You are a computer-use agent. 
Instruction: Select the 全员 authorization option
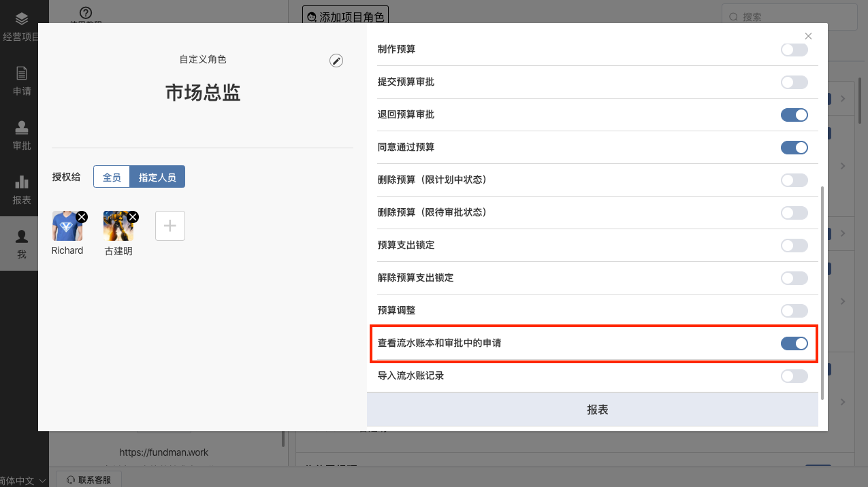point(112,178)
